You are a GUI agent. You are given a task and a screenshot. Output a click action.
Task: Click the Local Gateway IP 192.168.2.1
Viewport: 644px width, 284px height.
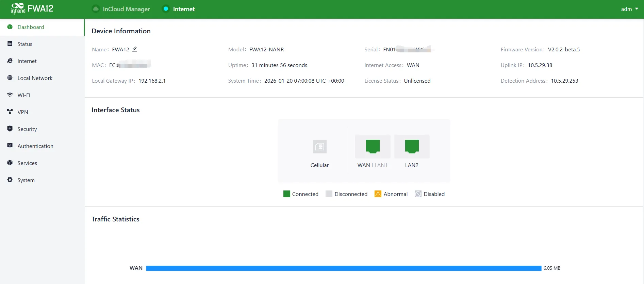[x=152, y=81]
